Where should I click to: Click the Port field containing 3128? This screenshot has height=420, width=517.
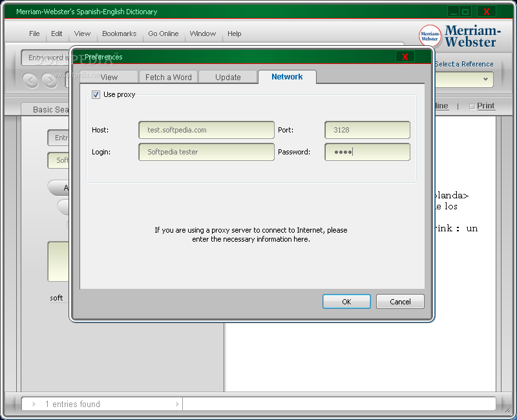click(x=367, y=130)
